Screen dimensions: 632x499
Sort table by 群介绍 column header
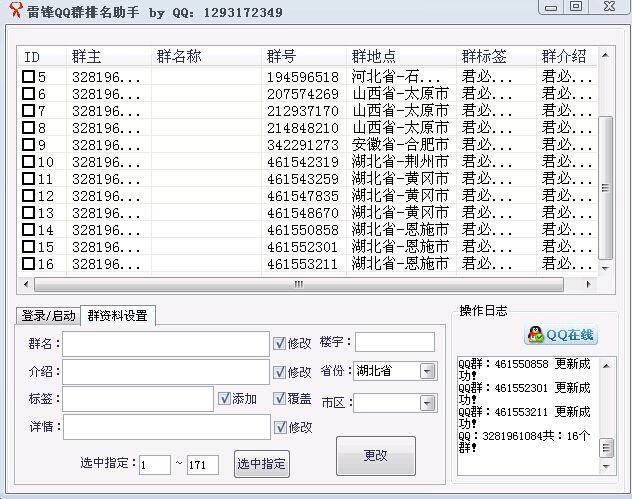pos(566,56)
